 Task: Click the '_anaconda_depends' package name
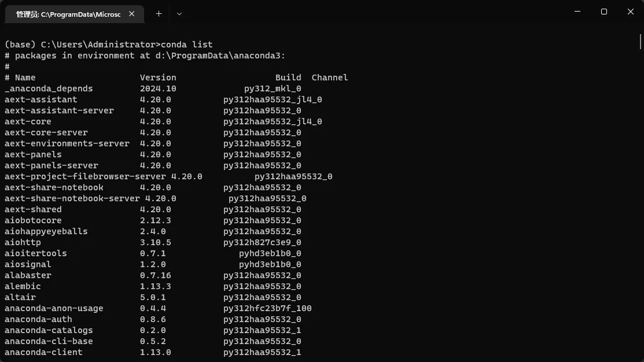click(x=49, y=88)
